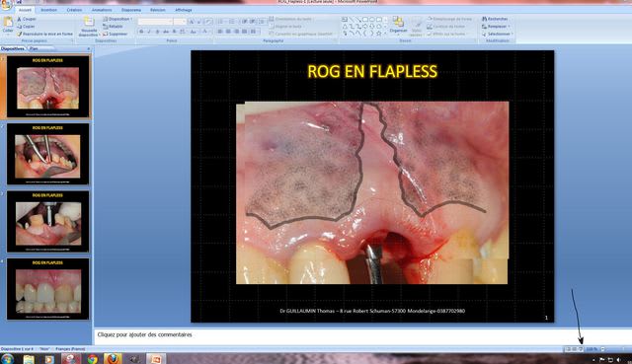The height and width of the screenshot is (364, 632).
Task: Toggle italic formatting in Police group
Action: click(x=149, y=32)
